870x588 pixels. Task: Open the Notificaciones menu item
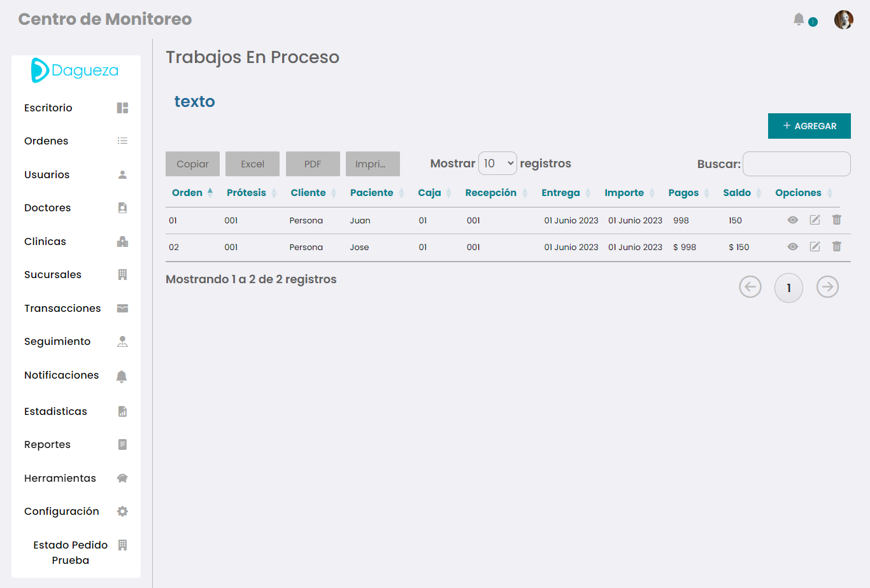click(61, 375)
